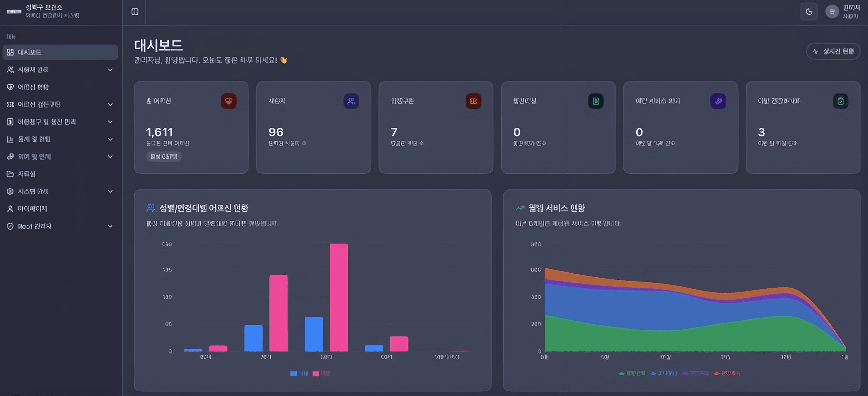Screen dimensions: 868x396
Task: Expand the shield-icon system section chevron
Action: coord(110,191)
